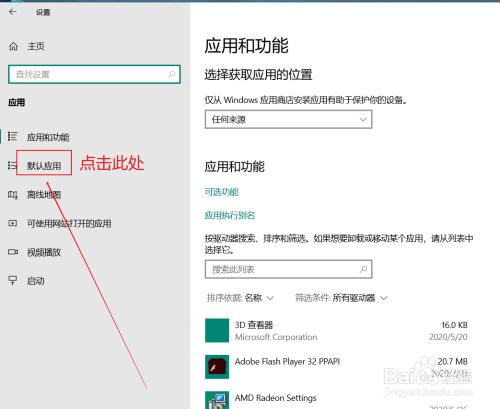Screen dimensions: 500x409
Task: Click the 3D 查看器 app icon
Action: tap(217, 331)
